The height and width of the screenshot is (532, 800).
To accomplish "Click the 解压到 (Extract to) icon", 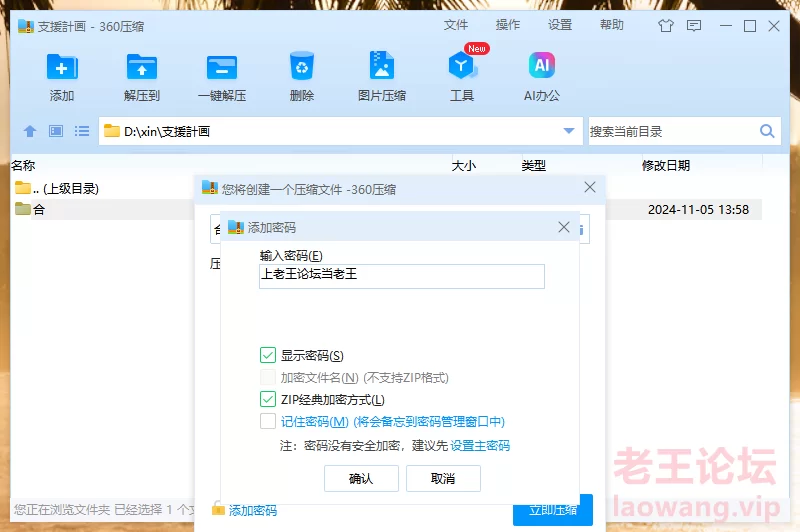I will tap(142, 66).
